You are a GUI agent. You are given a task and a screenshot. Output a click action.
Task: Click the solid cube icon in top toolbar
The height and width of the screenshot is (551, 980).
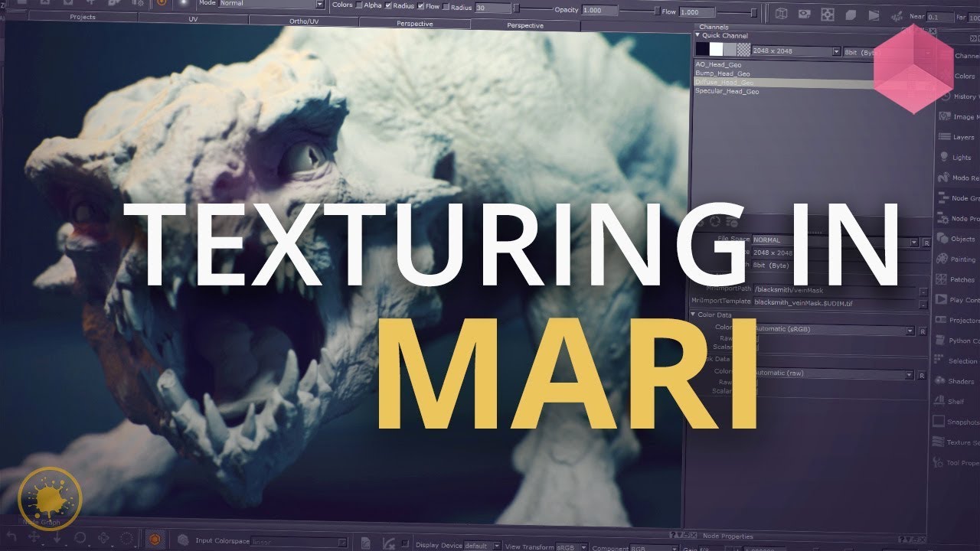pyautogui.click(x=851, y=15)
